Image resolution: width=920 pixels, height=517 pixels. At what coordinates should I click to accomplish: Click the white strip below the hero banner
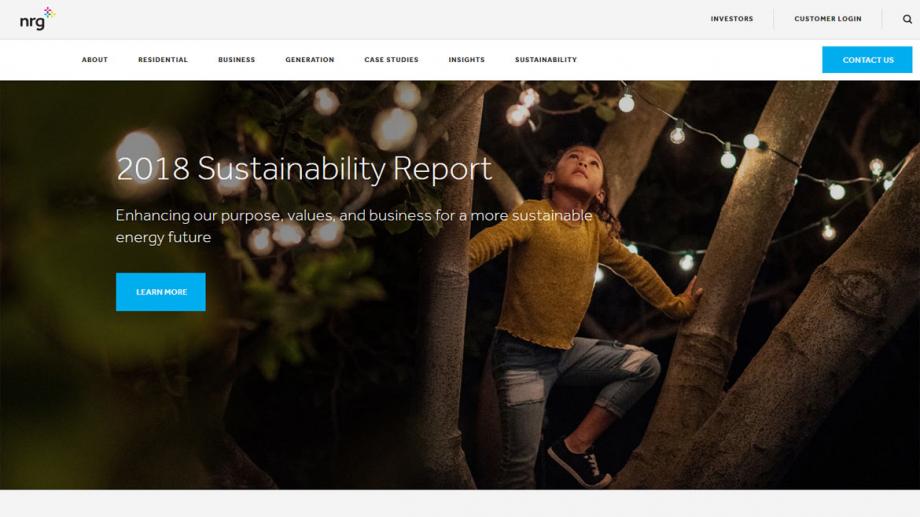pos(460,503)
